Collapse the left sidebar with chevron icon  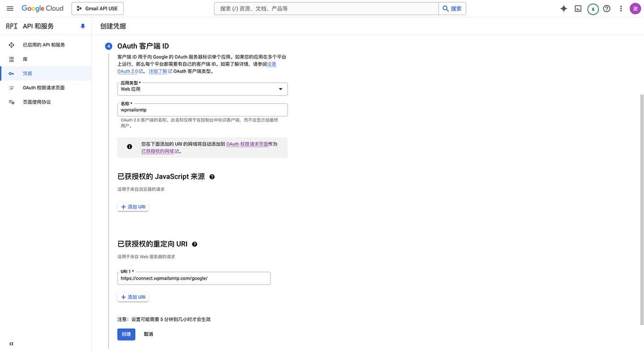(x=11, y=344)
